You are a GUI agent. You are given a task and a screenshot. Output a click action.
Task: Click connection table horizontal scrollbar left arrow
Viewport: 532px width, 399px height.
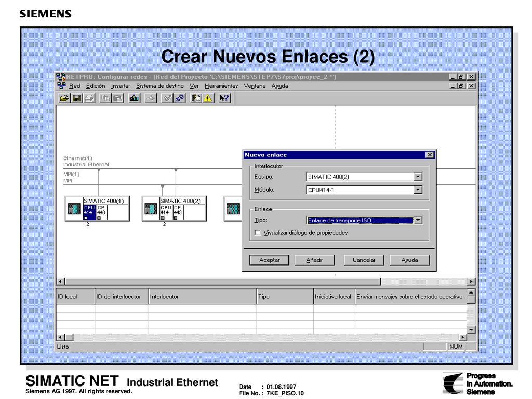tap(60, 337)
